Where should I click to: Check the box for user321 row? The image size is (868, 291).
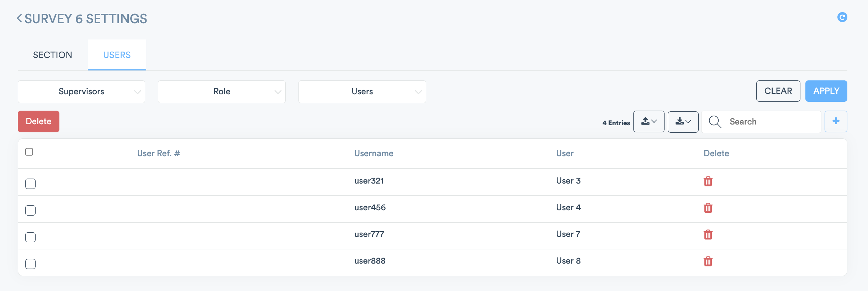tap(31, 184)
